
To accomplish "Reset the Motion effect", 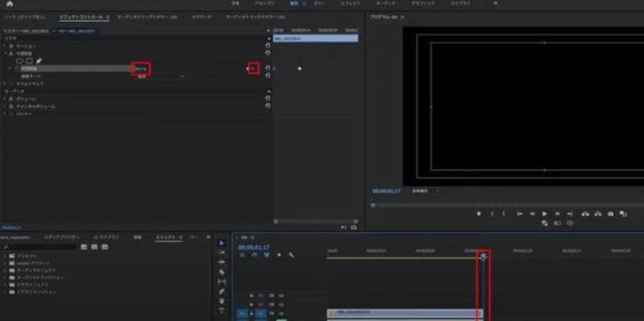I will (268, 46).
